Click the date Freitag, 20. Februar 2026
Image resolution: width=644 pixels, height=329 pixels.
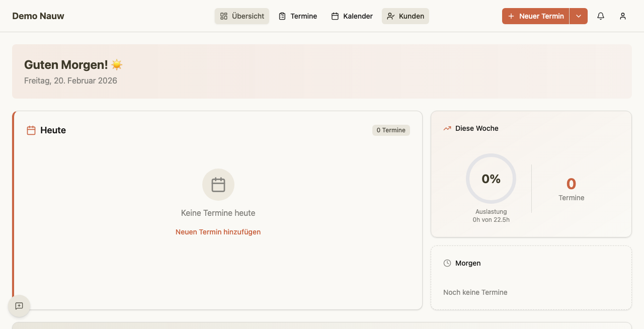pyautogui.click(x=70, y=80)
